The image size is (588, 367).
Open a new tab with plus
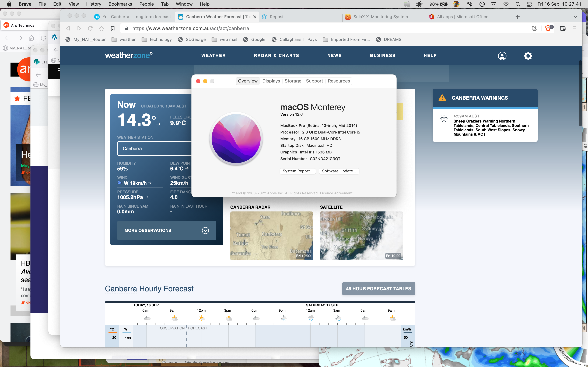517,17
